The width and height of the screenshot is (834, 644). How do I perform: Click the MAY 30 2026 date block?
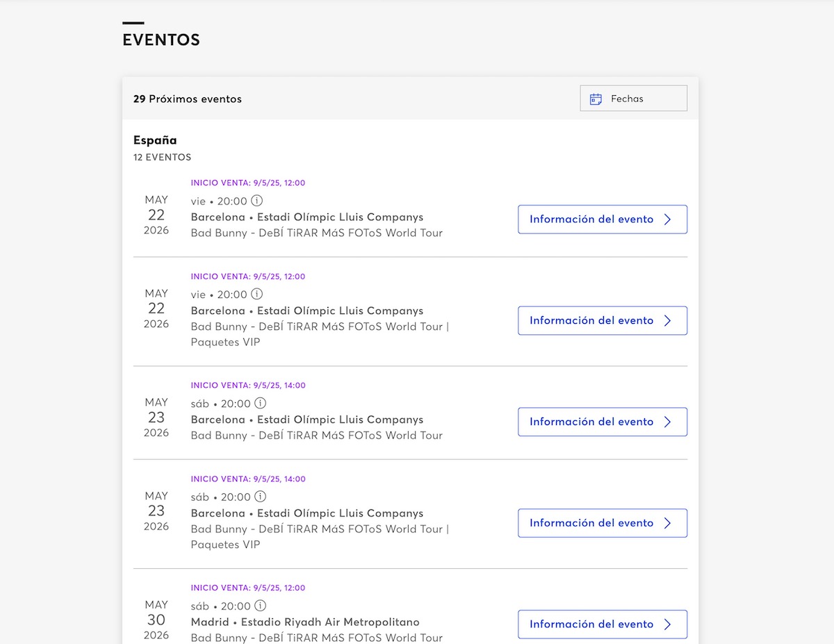tap(156, 620)
